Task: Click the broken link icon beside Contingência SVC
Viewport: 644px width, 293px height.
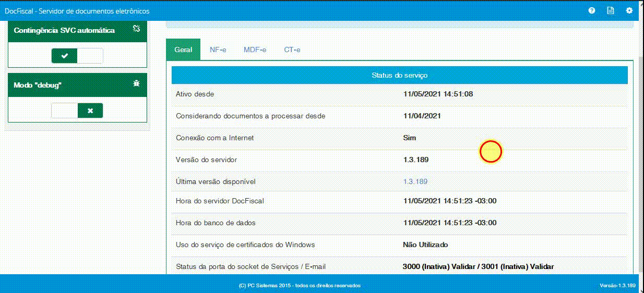Action: tap(136, 29)
